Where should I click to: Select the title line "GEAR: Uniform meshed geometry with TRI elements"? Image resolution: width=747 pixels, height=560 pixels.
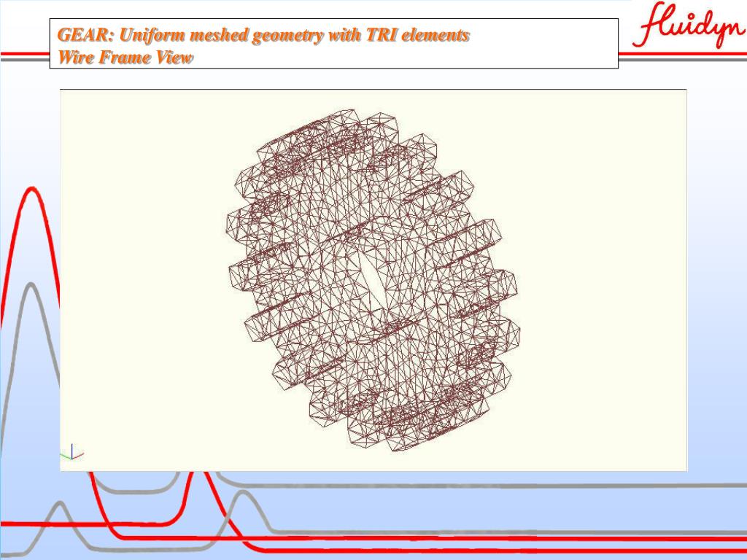click(x=263, y=35)
